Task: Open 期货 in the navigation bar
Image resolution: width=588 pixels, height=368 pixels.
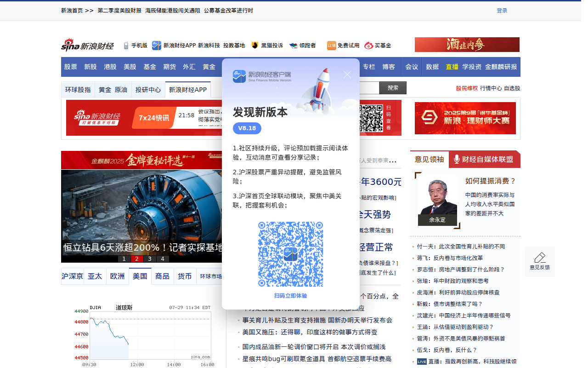Action: tap(170, 67)
